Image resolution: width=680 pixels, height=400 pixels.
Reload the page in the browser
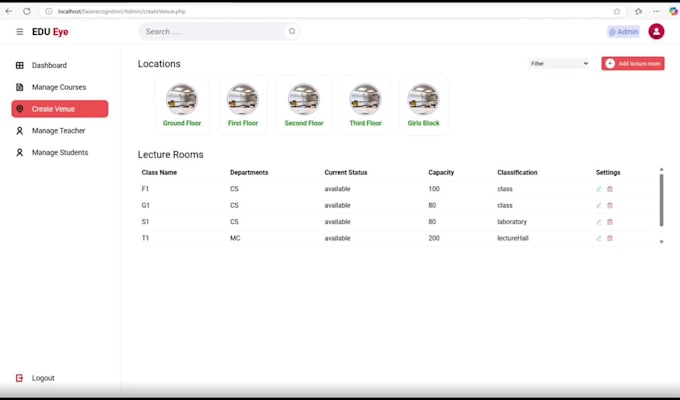click(x=26, y=11)
